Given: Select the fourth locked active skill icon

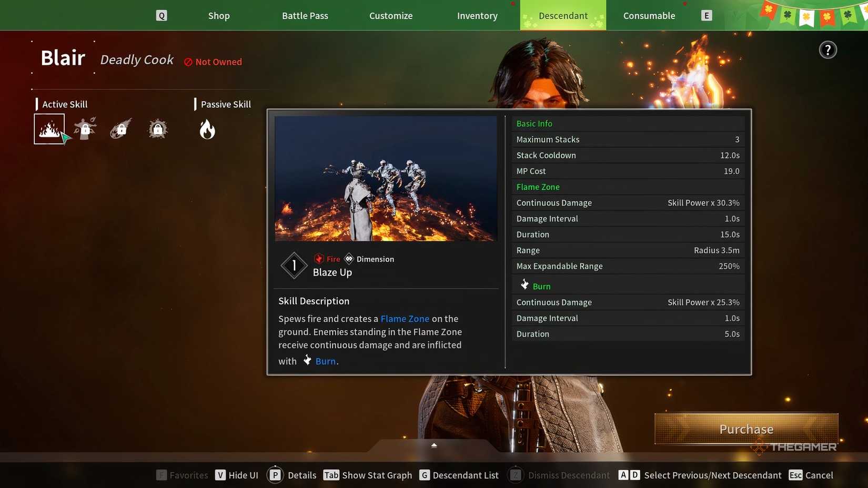Looking at the screenshot, I should coord(157,129).
